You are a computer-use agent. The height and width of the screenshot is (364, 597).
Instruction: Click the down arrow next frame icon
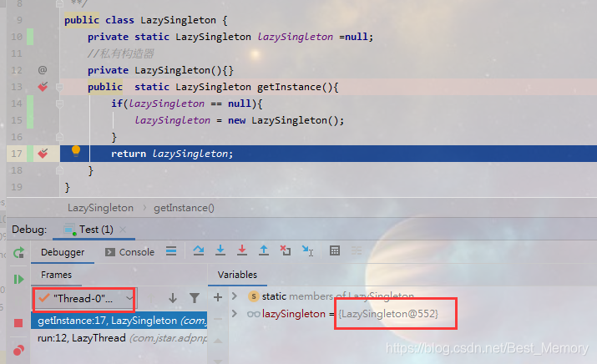pos(173,298)
